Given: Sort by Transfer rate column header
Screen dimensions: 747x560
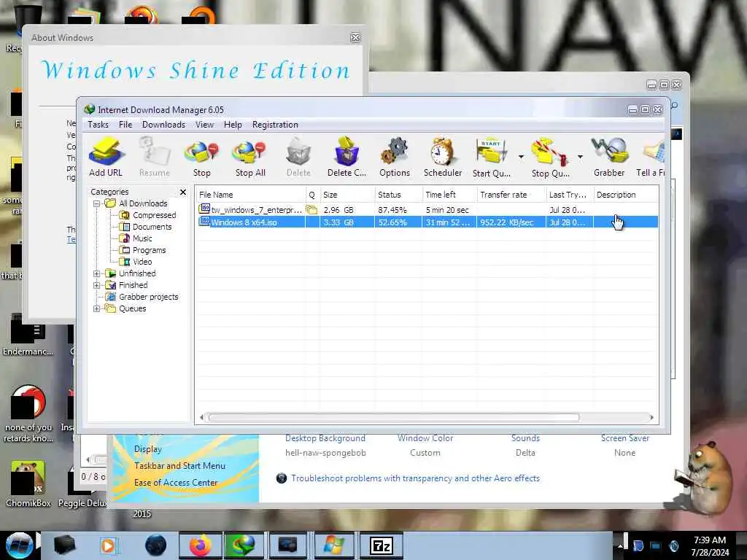Looking at the screenshot, I should (511, 195).
